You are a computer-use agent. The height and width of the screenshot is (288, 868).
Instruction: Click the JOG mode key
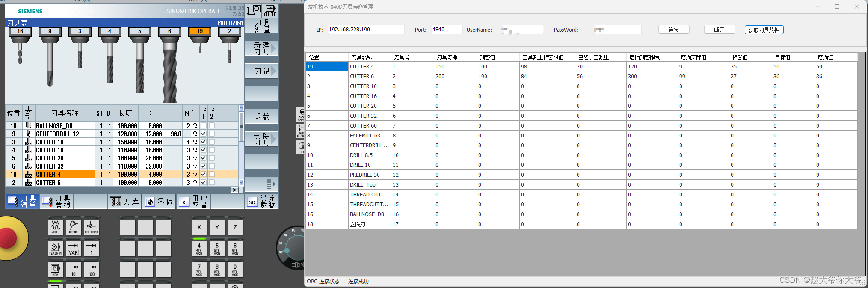pos(55,227)
